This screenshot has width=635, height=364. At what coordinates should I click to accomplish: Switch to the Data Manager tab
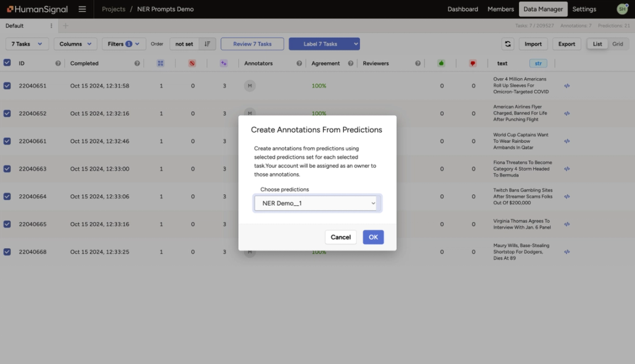(x=543, y=9)
